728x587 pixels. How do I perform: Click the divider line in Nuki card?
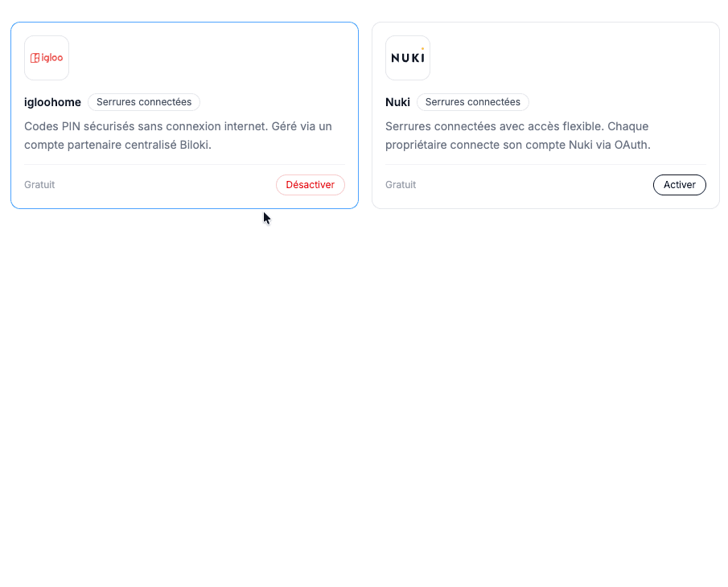pyautogui.click(x=545, y=164)
